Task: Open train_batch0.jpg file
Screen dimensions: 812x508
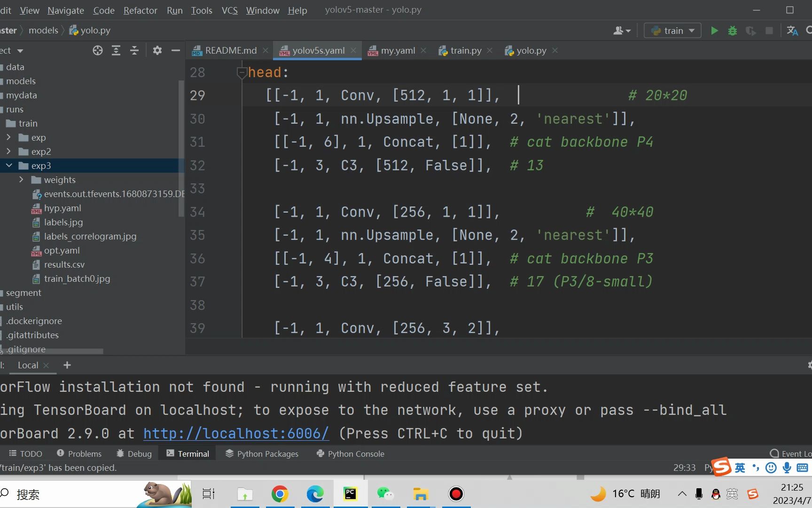Action: (x=77, y=278)
